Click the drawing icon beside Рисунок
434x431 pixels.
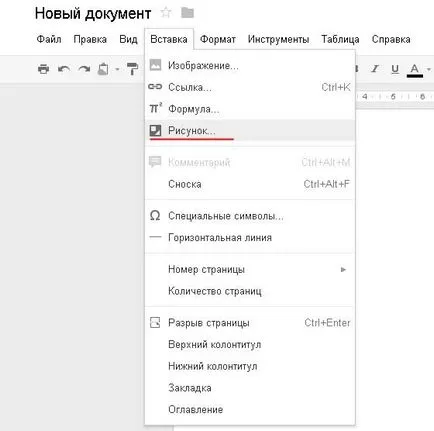155,130
